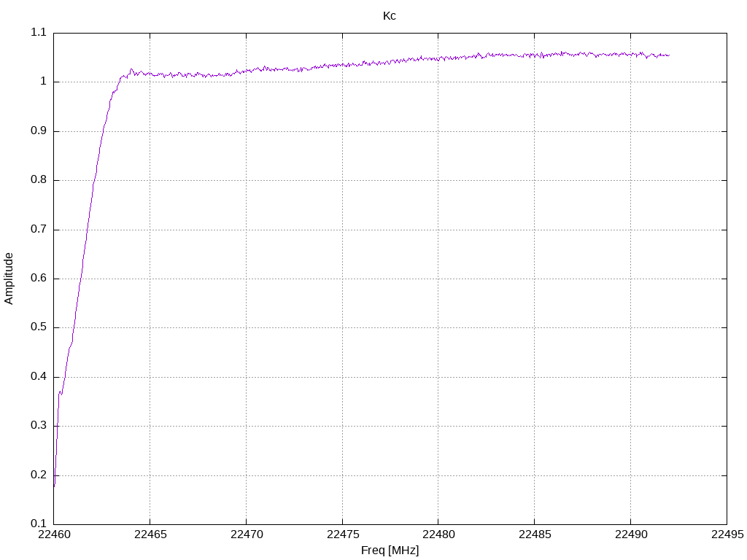The height and width of the screenshot is (560, 747).
Task: Click the y-axis tick label 0.3
Action: [x=39, y=426]
